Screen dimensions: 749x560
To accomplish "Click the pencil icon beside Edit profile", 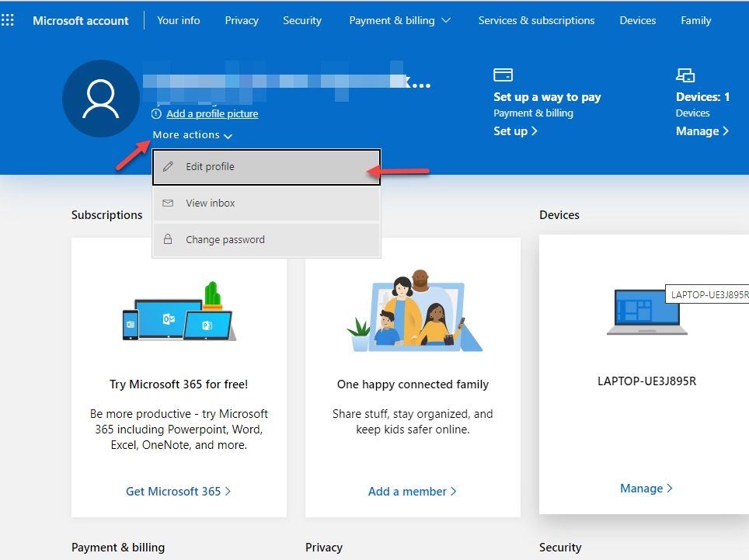I will pos(168,167).
